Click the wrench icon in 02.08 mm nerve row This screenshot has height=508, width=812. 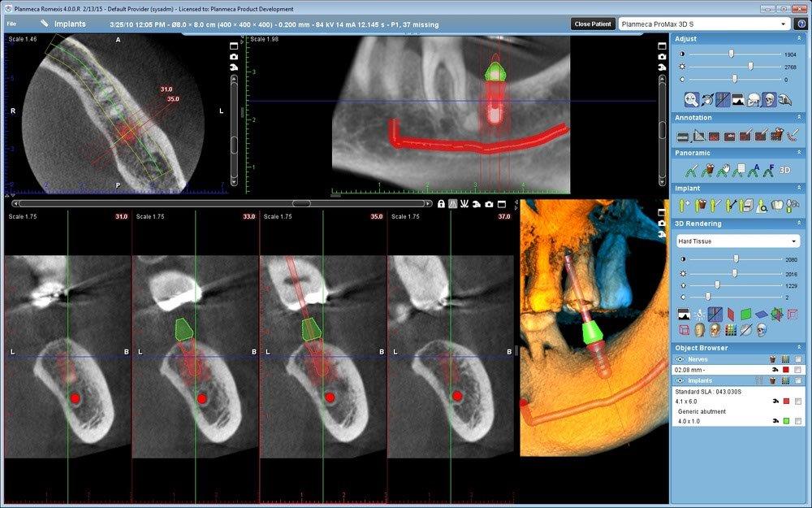(775, 370)
